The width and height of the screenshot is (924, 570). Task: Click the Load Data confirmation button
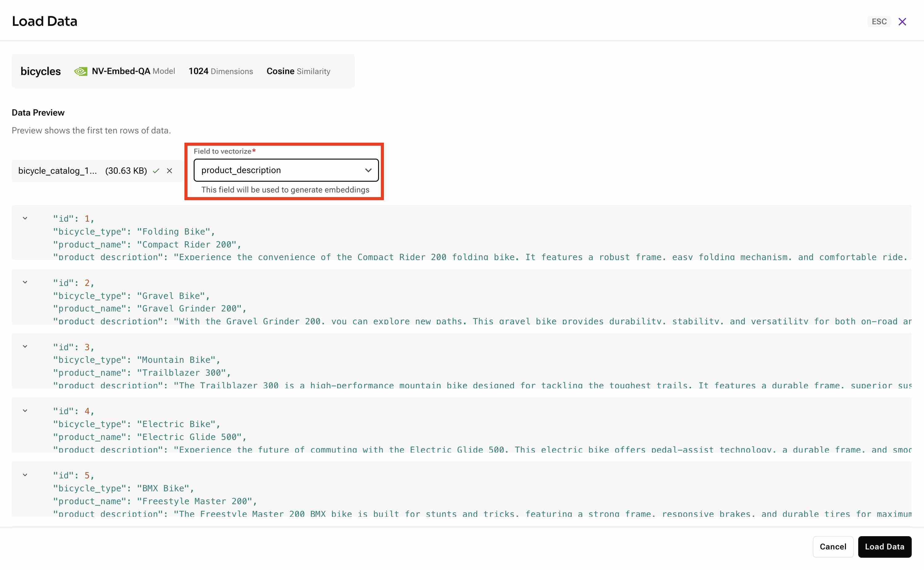coord(884,547)
